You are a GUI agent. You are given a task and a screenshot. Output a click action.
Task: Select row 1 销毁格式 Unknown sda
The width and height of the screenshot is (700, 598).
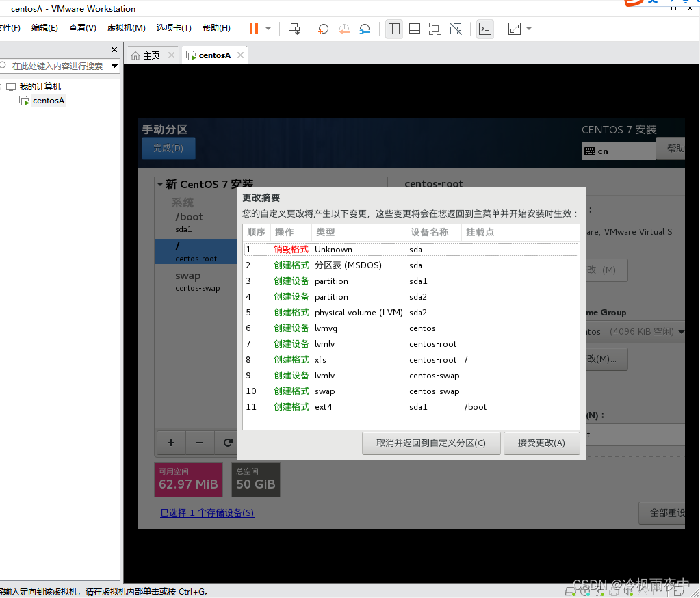pyautogui.click(x=411, y=250)
